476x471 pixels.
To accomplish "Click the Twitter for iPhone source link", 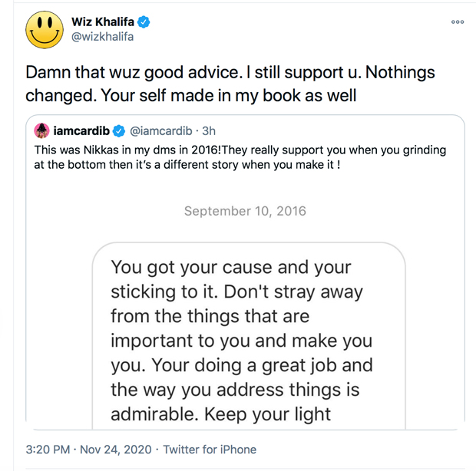I will coord(211,450).
